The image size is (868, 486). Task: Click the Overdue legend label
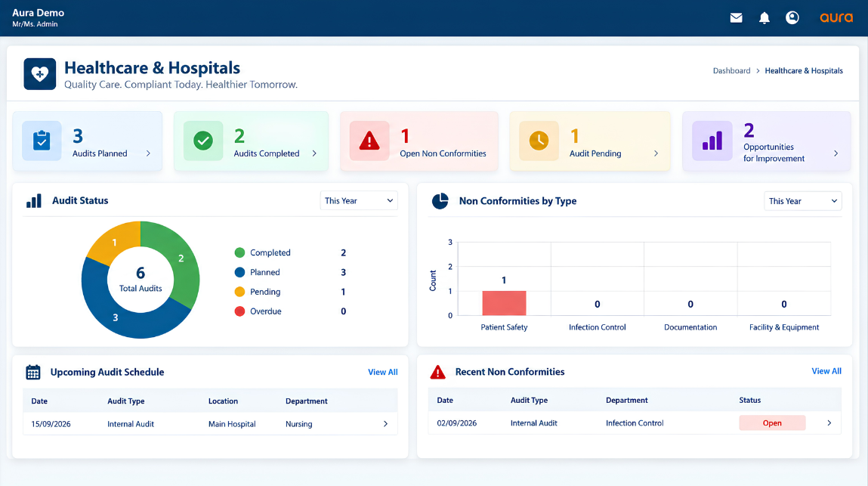coord(266,311)
